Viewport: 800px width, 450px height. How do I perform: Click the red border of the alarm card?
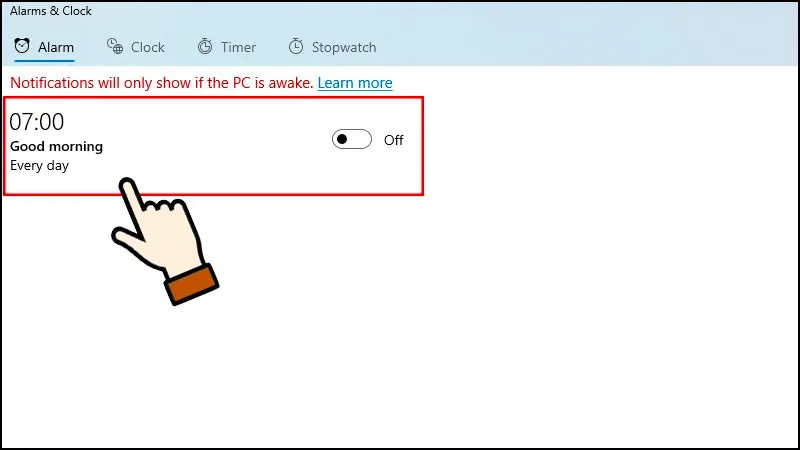click(x=213, y=98)
